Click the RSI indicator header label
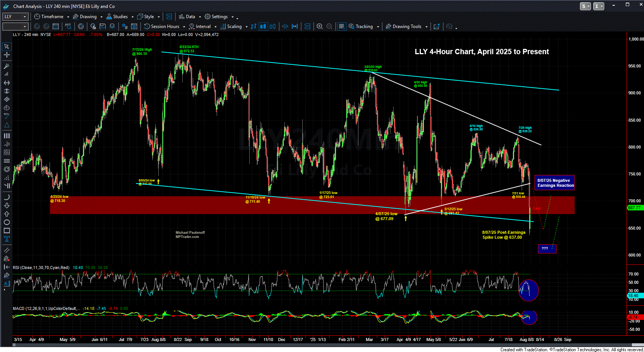644x352 pixels. [x=41, y=268]
